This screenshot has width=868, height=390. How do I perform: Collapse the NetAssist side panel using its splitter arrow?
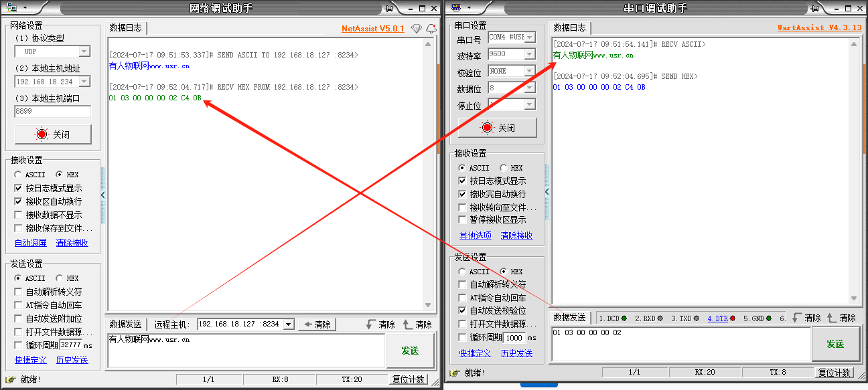[103, 195]
